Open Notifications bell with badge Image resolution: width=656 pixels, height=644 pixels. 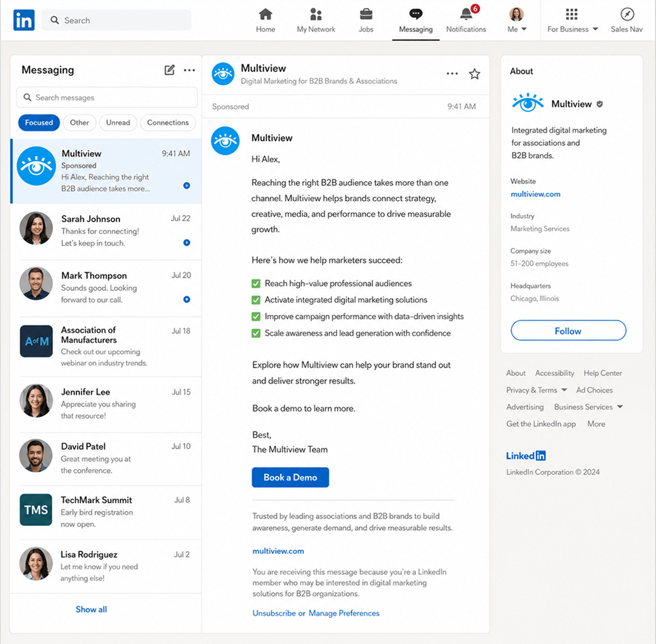[466, 20]
